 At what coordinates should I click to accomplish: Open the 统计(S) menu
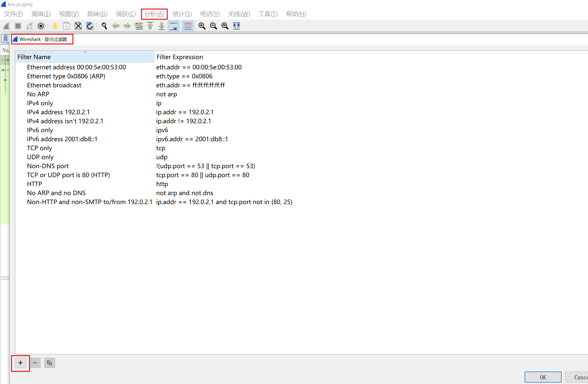coord(182,14)
